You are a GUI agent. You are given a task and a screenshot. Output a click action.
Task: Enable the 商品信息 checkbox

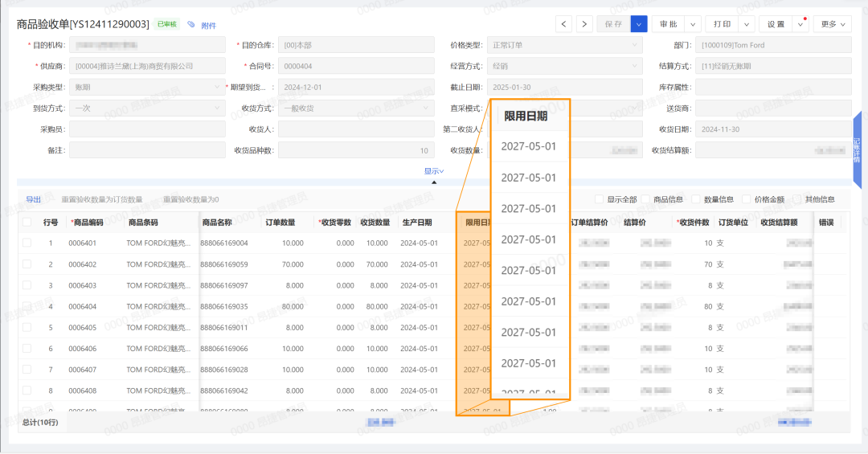tap(645, 199)
